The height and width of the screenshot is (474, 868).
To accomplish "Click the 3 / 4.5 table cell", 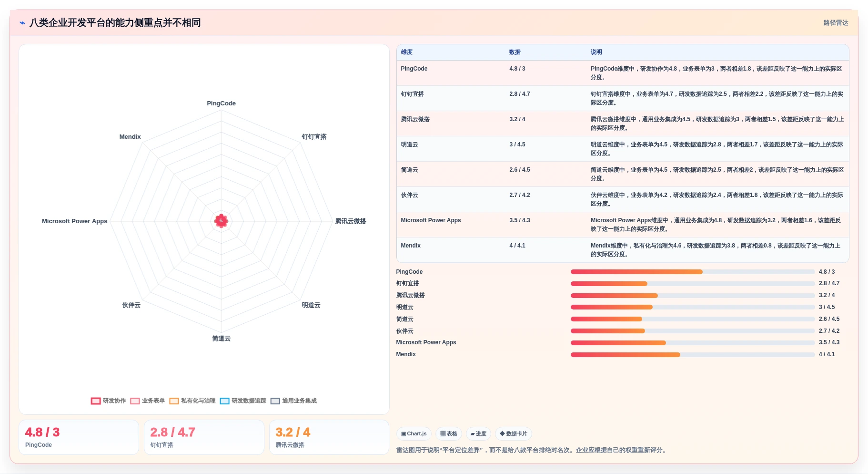I will (517, 144).
